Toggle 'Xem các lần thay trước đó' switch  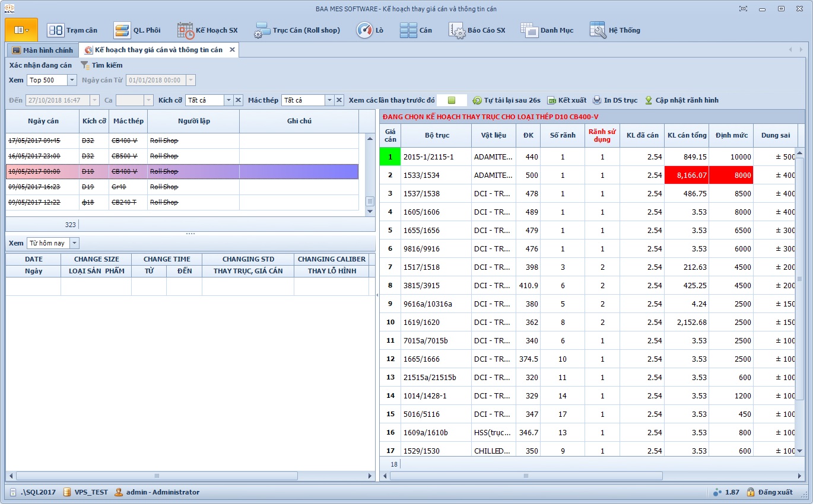coord(452,101)
